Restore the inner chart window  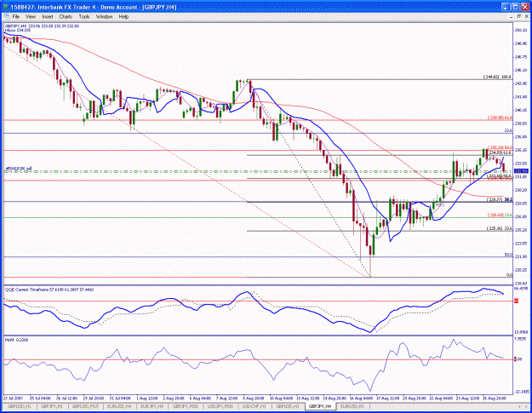tap(518, 17)
